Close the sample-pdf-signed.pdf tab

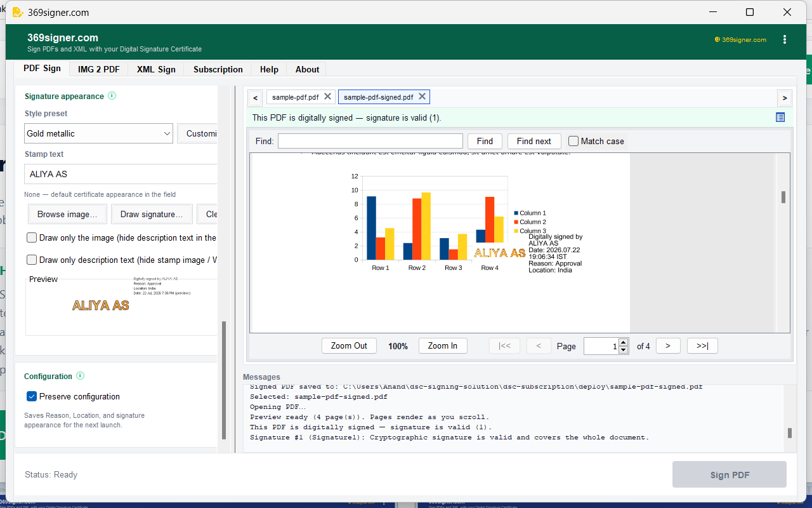pyautogui.click(x=422, y=97)
